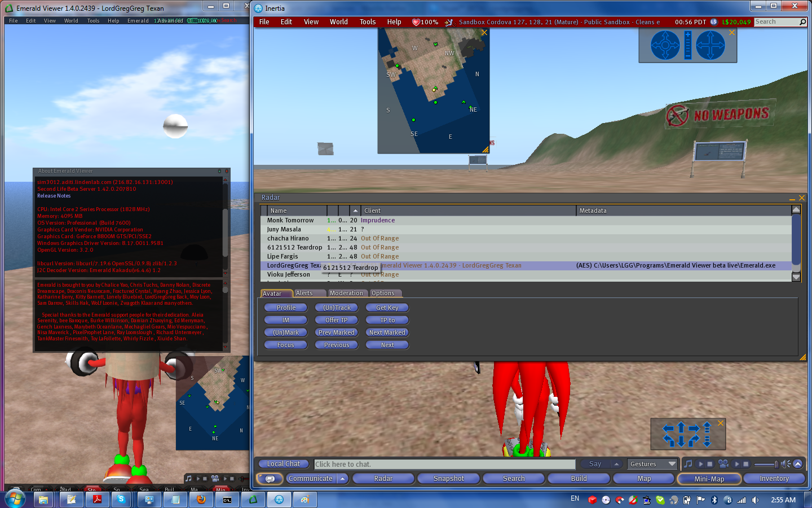Select Juny Masala in radar list

coord(526,229)
